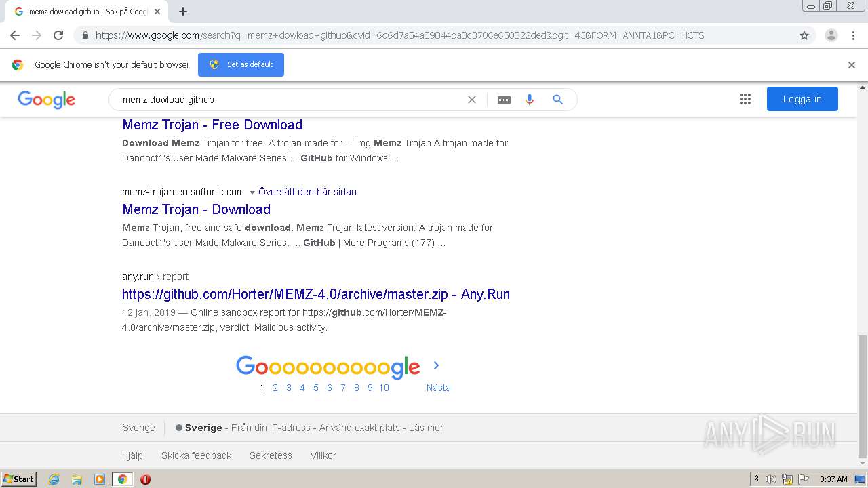Open Memz Trojan - Download softonic result

pyautogui.click(x=196, y=209)
